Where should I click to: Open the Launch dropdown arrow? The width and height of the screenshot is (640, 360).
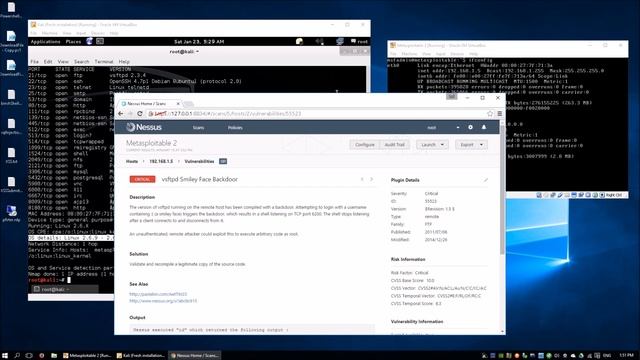coord(442,145)
